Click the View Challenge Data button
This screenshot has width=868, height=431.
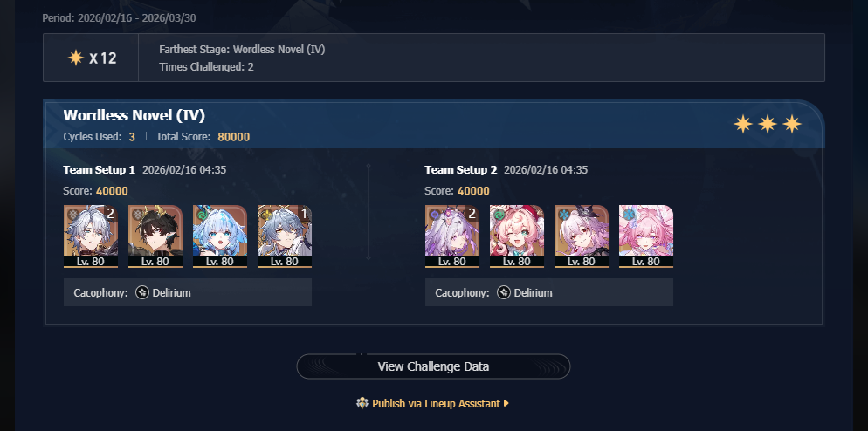tap(433, 366)
